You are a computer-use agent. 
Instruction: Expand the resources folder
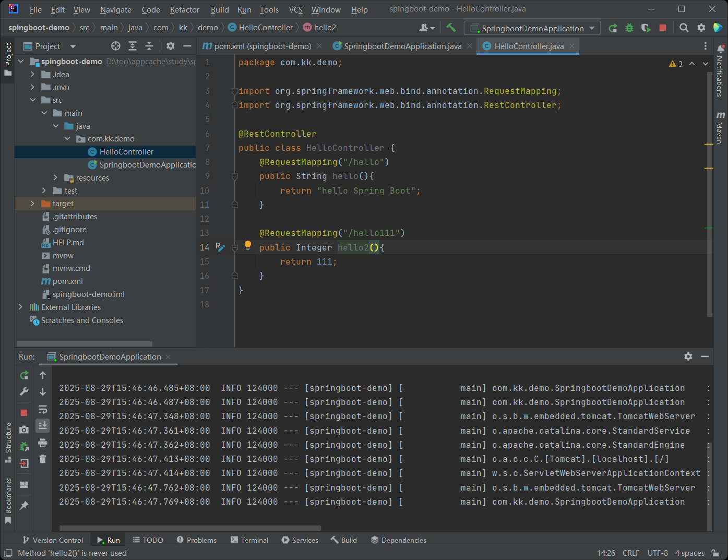point(55,178)
